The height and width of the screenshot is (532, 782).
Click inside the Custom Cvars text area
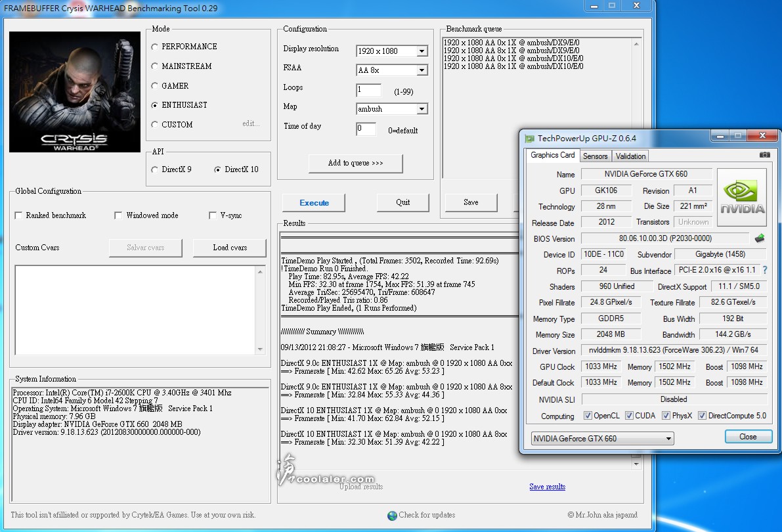136,310
